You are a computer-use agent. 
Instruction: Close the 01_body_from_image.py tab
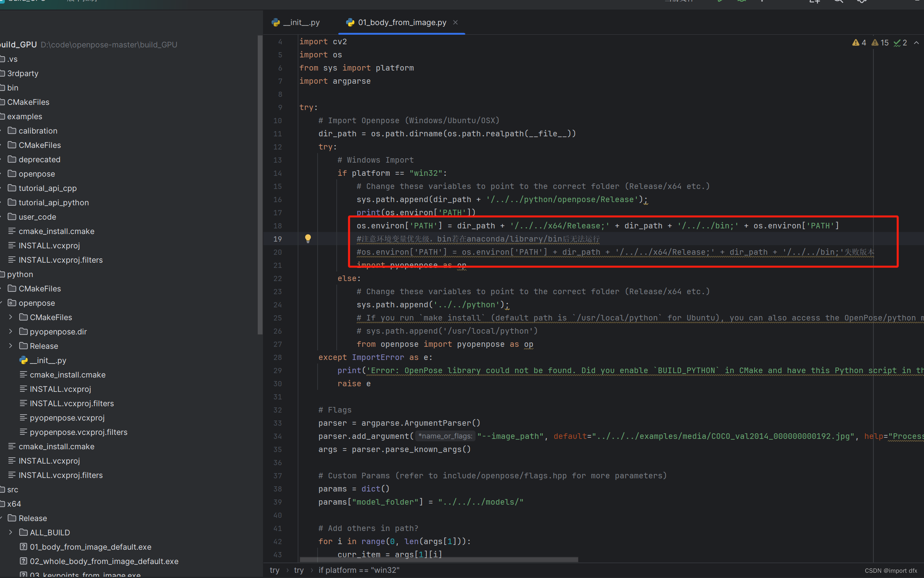tap(455, 22)
